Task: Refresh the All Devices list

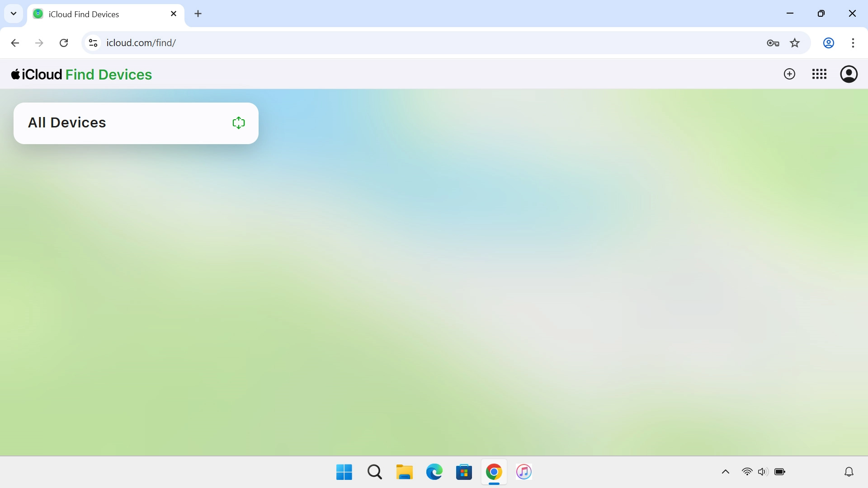Action: pos(238,122)
